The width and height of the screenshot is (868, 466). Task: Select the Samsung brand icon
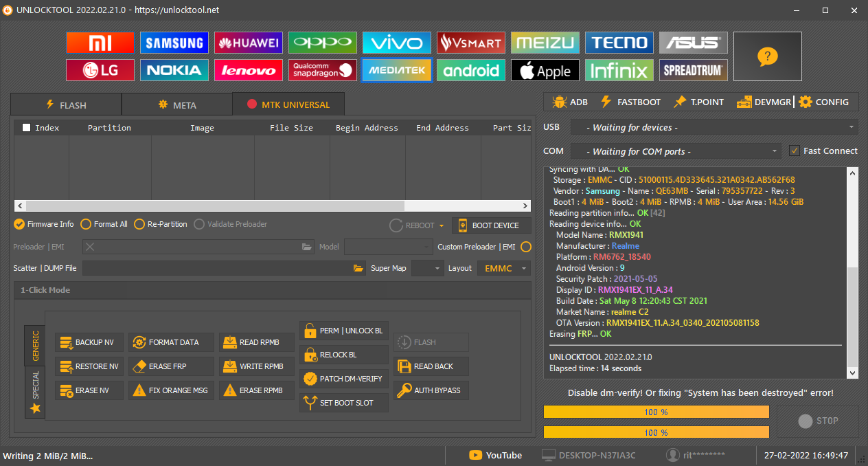[x=174, y=43]
